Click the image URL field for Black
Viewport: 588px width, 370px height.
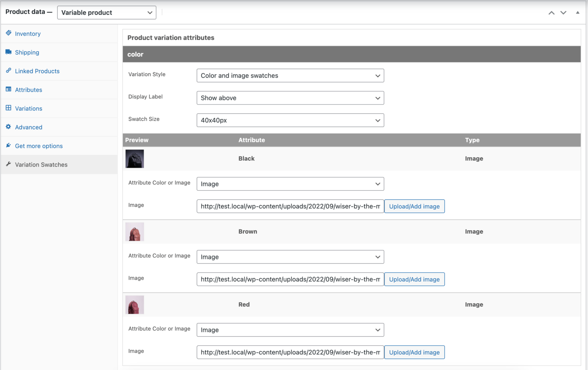coord(290,206)
